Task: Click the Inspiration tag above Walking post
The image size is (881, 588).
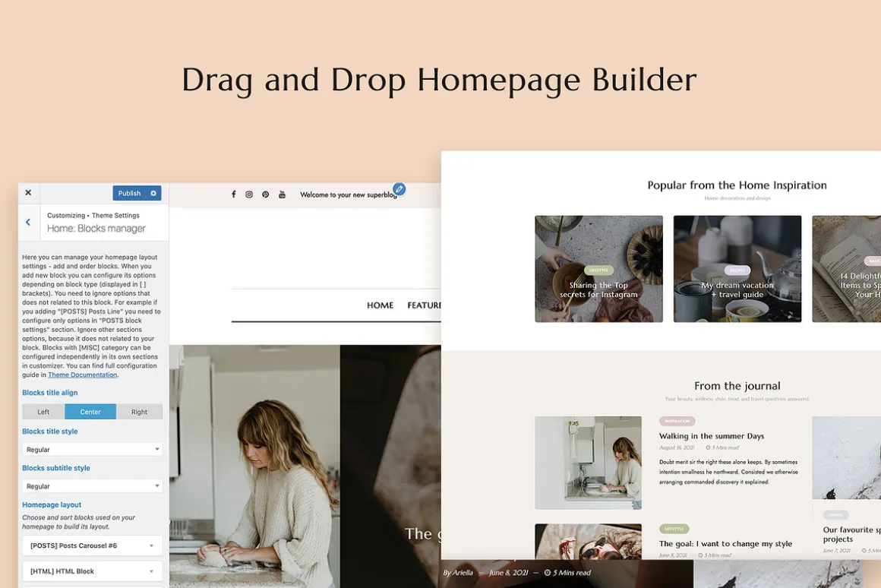Action: click(x=677, y=421)
